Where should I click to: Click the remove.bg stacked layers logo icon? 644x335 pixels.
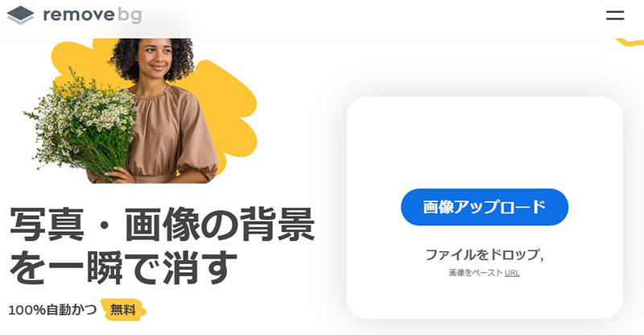coord(21,15)
